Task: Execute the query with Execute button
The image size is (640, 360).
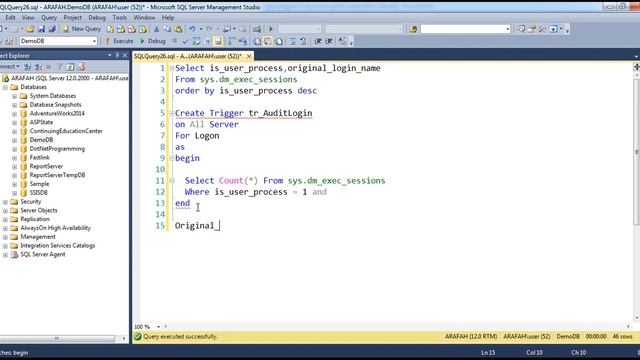Action: pyautogui.click(x=120, y=41)
